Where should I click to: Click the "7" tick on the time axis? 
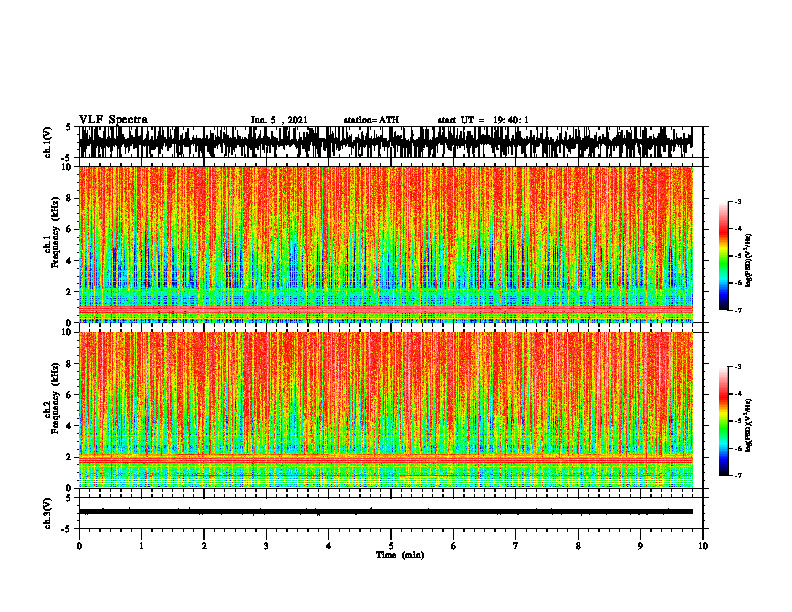516,546
